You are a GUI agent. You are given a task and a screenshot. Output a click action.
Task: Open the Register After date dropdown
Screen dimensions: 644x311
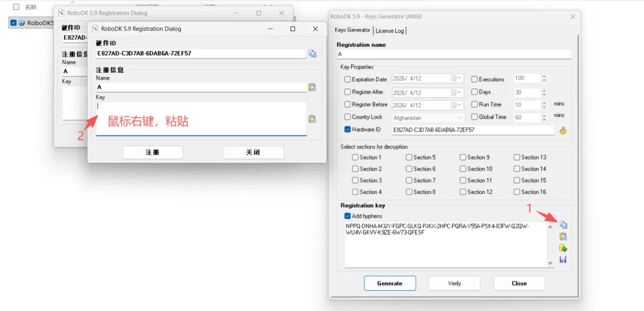tap(456, 93)
